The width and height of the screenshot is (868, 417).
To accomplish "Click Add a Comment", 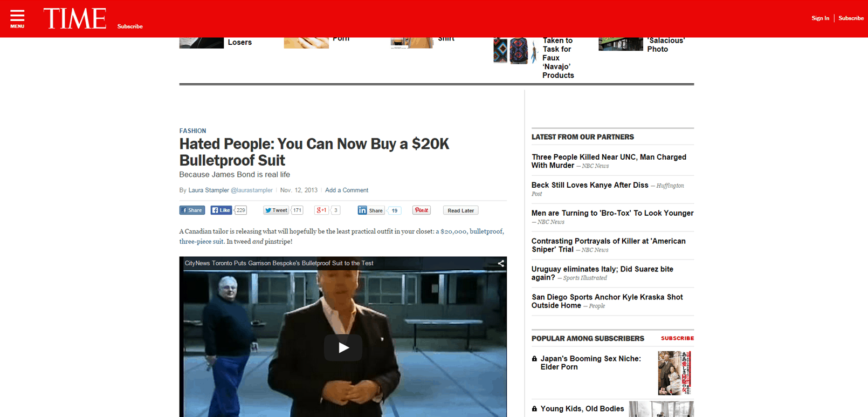I will pyautogui.click(x=347, y=190).
